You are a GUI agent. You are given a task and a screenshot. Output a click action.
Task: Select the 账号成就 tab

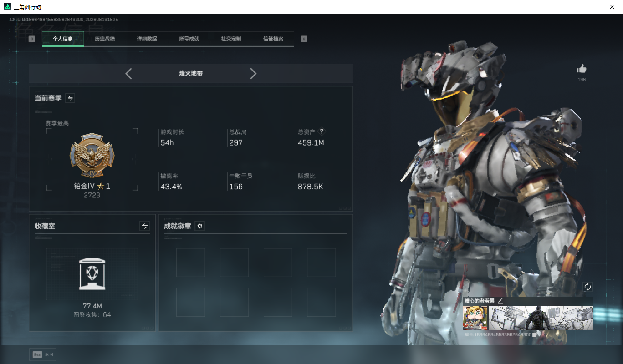click(189, 39)
